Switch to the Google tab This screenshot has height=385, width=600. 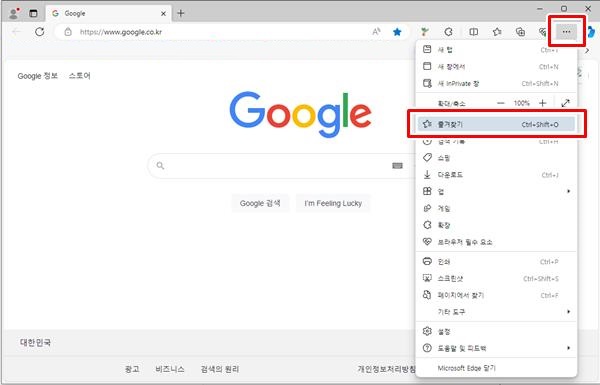point(108,13)
